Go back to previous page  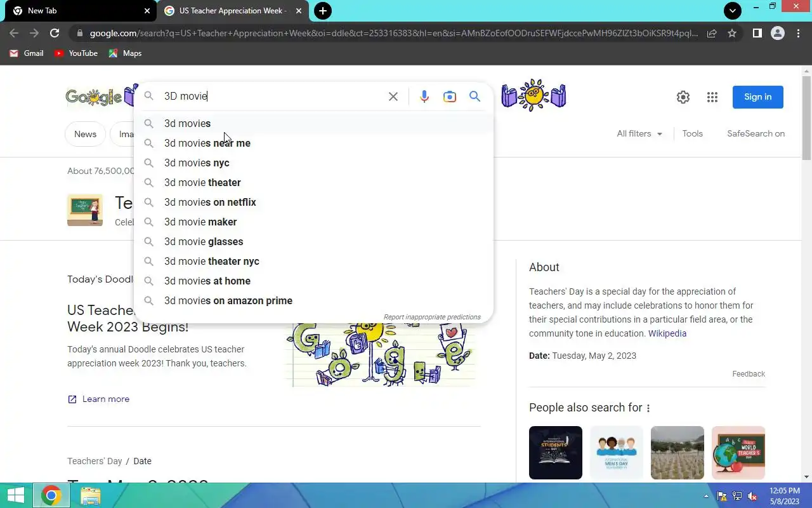pos(14,33)
